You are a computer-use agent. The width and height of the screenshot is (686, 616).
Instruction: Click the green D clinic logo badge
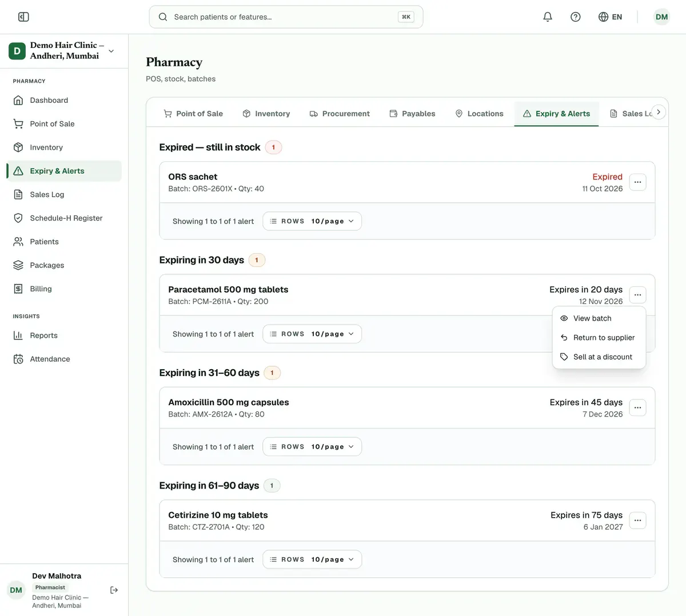tap(17, 51)
